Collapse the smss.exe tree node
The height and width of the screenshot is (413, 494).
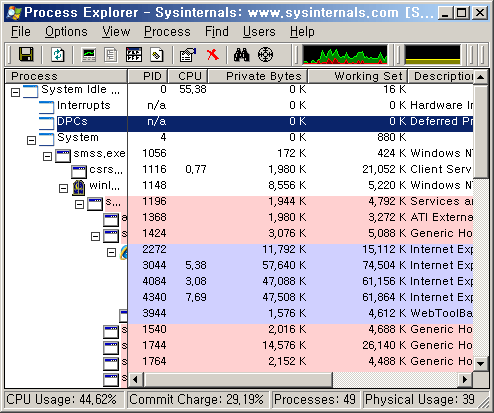tap(47, 156)
